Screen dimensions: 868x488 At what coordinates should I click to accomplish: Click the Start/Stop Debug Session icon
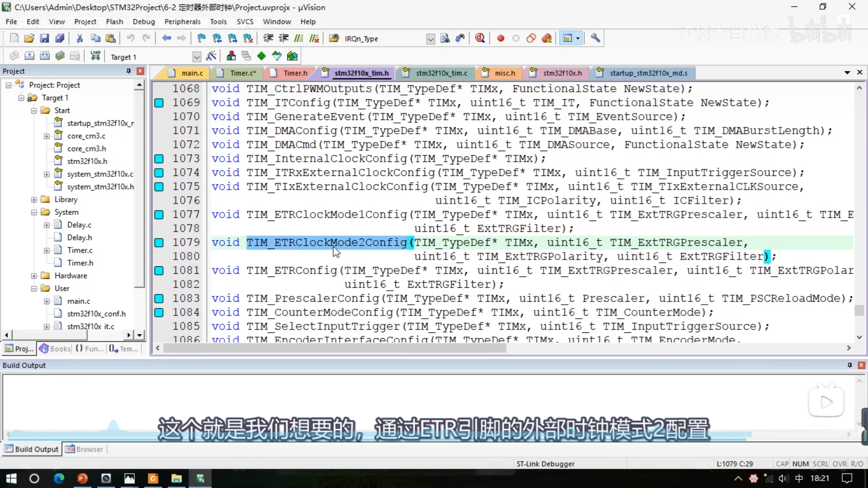click(x=480, y=38)
